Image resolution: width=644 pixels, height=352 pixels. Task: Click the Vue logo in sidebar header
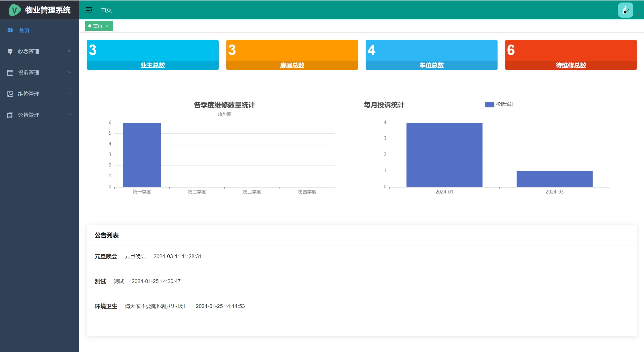[x=14, y=10]
